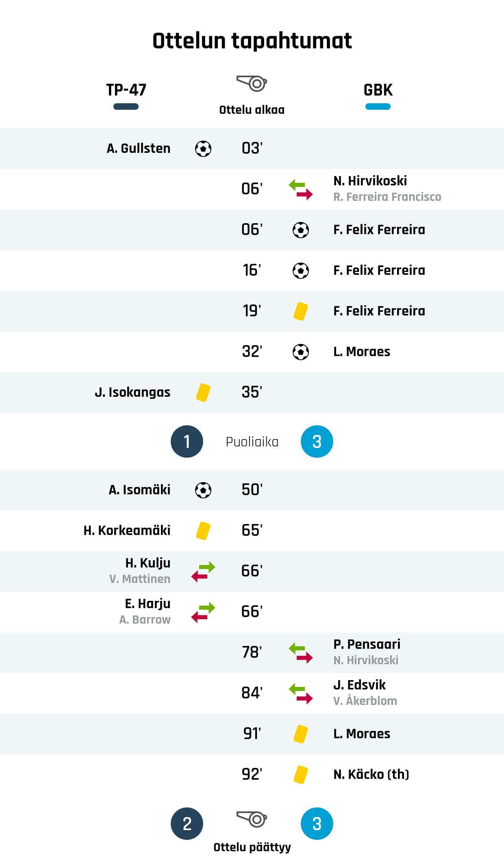The height and width of the screenshot is (861, 504).
Task: Click the light blue GBK color bar
Action: (378, 107)
